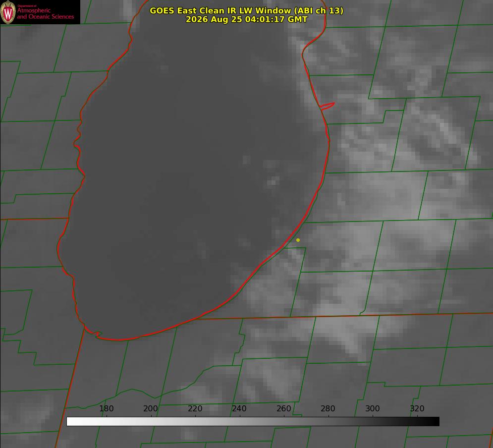
Task: Click the GOES East Clean IR title
Action: tap(246, 10)
